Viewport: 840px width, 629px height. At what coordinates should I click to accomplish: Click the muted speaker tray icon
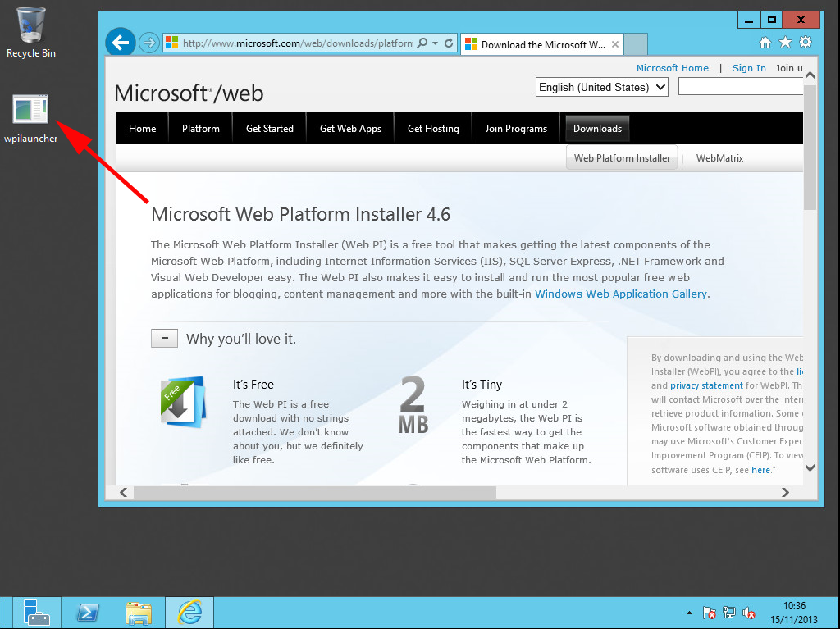[x=749, y=613]
